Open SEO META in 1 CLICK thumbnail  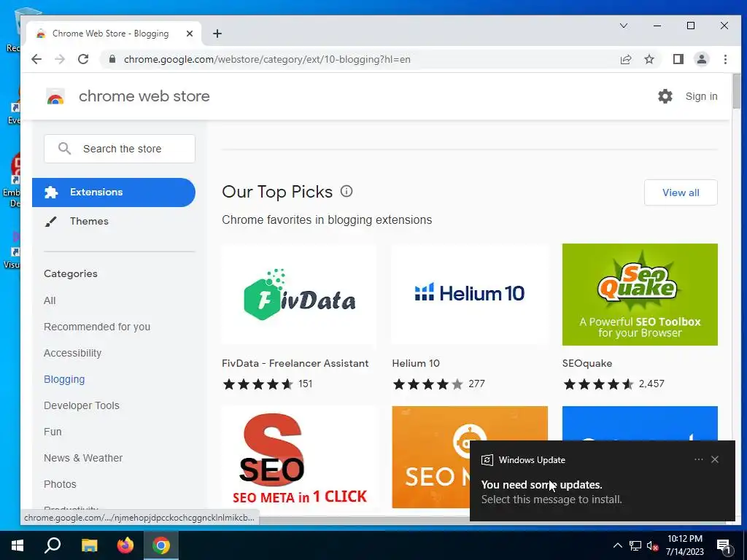coord(299,457)
